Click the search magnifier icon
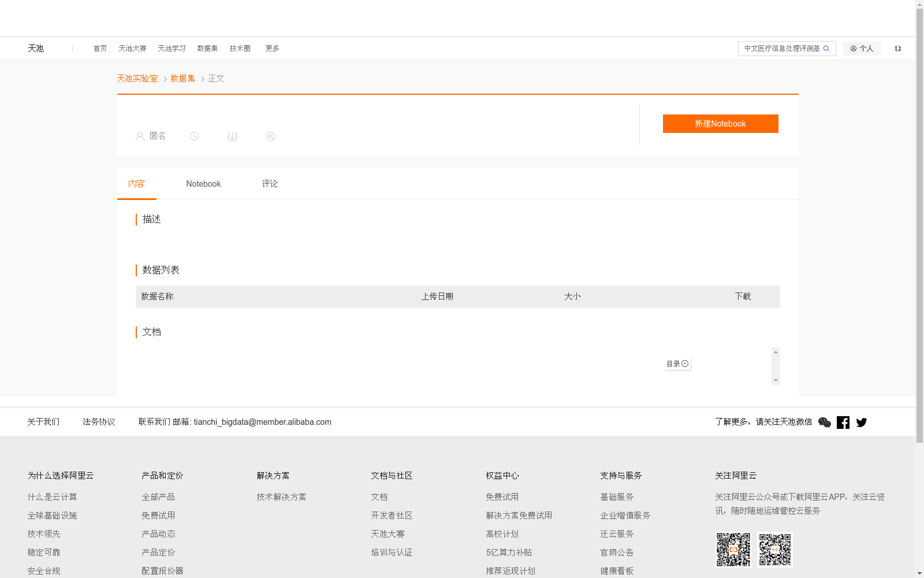924x578 pixels. point(826,49)
